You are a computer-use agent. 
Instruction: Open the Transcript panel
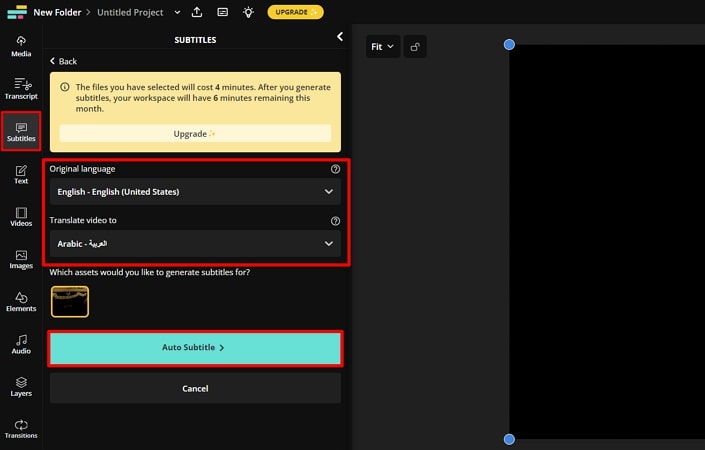[x=21, y=88]
